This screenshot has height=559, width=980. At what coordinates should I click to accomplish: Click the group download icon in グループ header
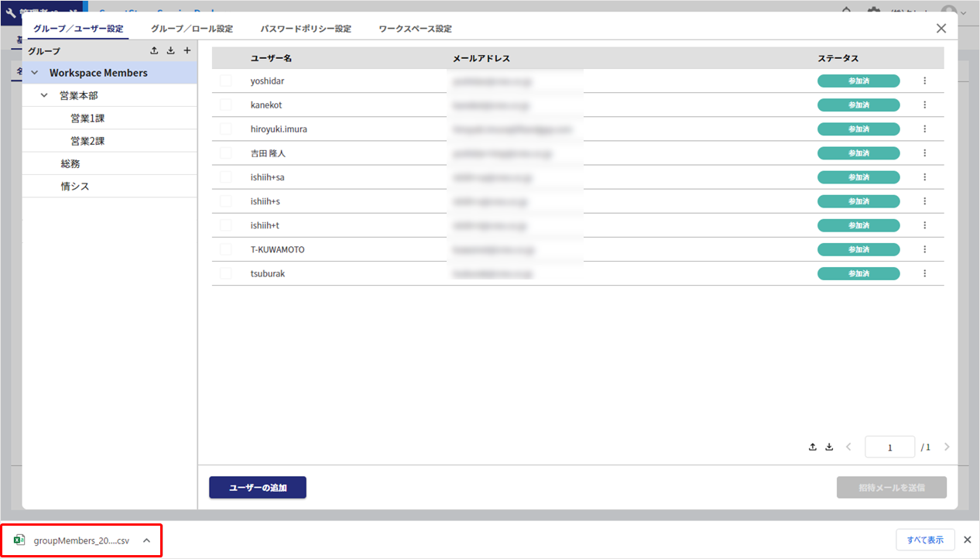coord(170,51)
